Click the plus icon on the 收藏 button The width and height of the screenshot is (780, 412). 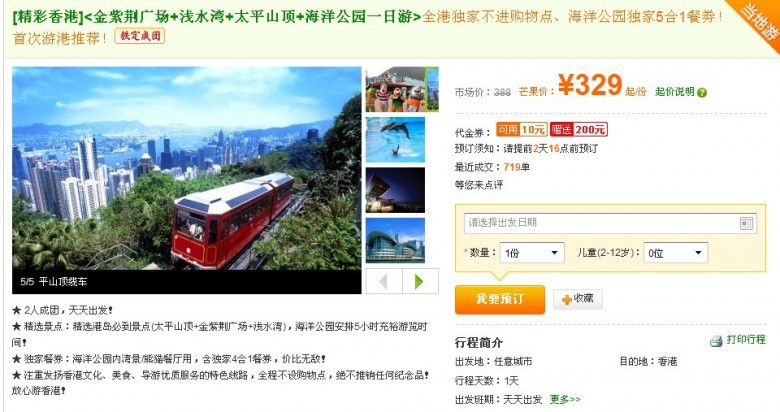click(x=567, y=300)
